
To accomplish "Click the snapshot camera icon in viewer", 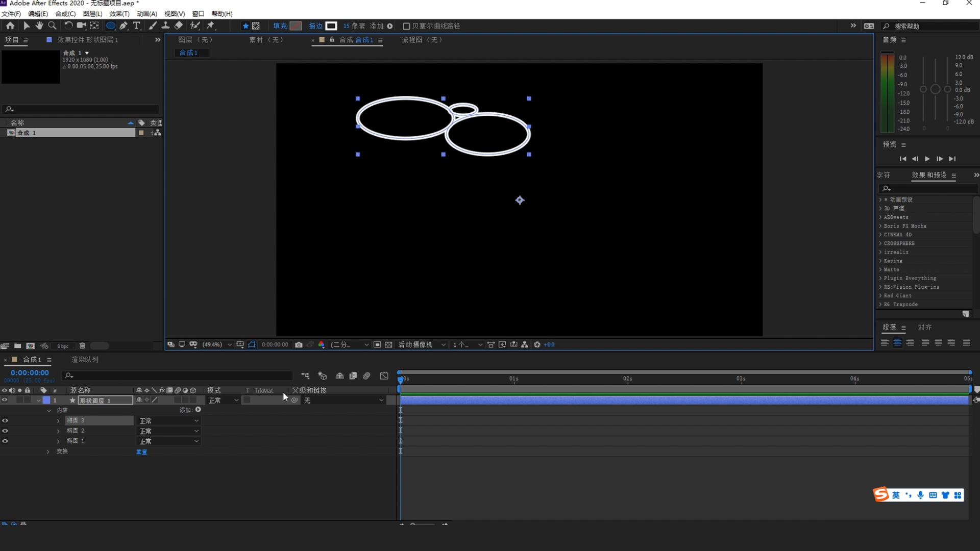I will (299, 345).
